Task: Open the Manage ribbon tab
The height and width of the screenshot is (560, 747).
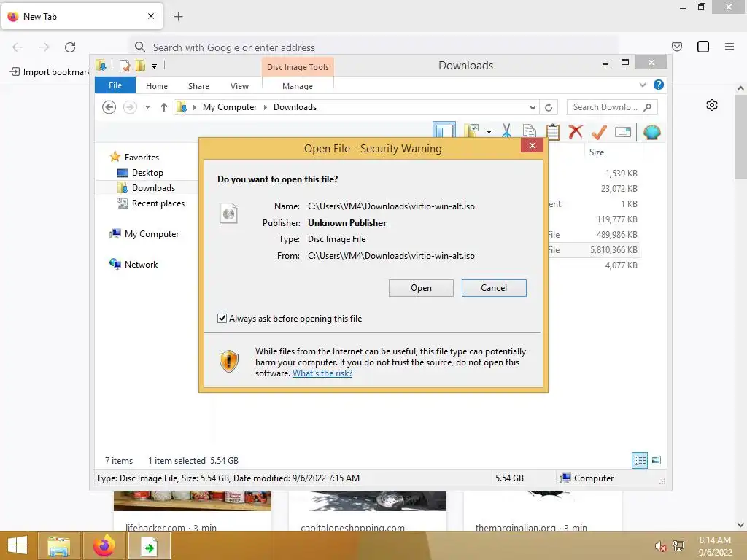Action: 298,86
